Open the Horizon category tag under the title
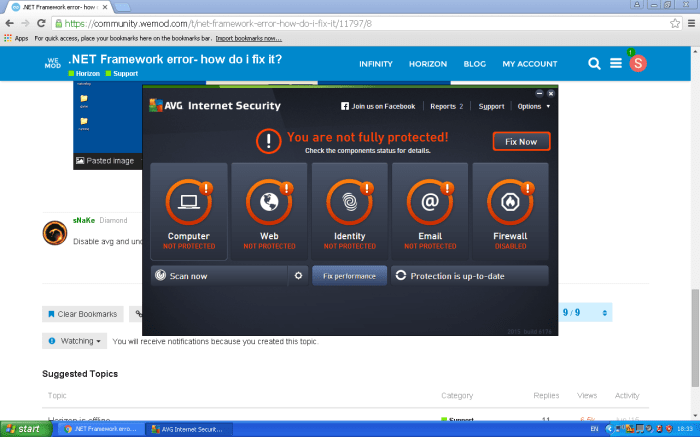Screen dimensions: 700x437 tap(84, 74)
